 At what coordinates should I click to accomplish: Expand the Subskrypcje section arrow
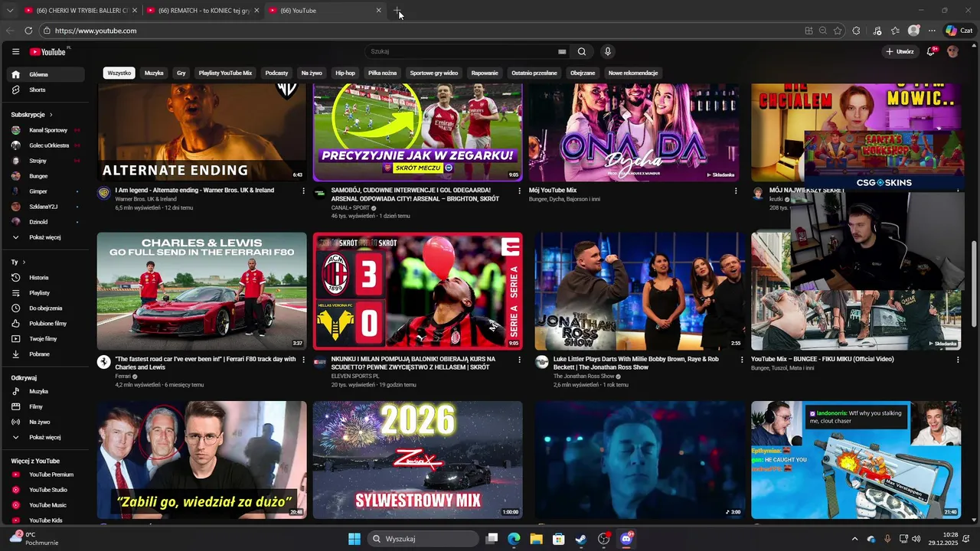pyautogui.click(x=51, y=115)
